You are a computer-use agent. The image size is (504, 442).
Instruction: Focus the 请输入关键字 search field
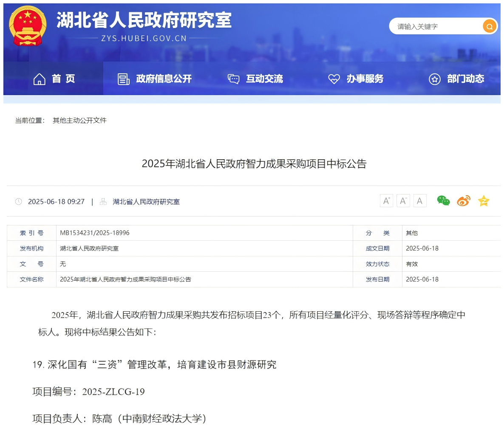436,27
